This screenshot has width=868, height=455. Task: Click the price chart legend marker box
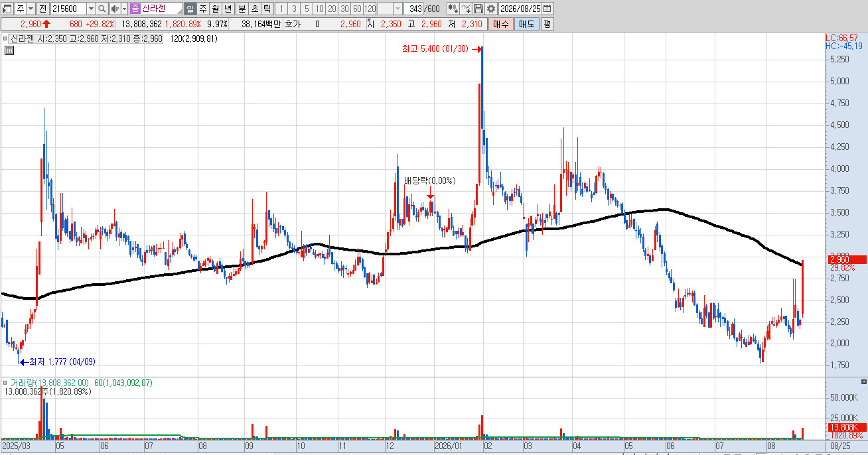(x=5, y=38)
